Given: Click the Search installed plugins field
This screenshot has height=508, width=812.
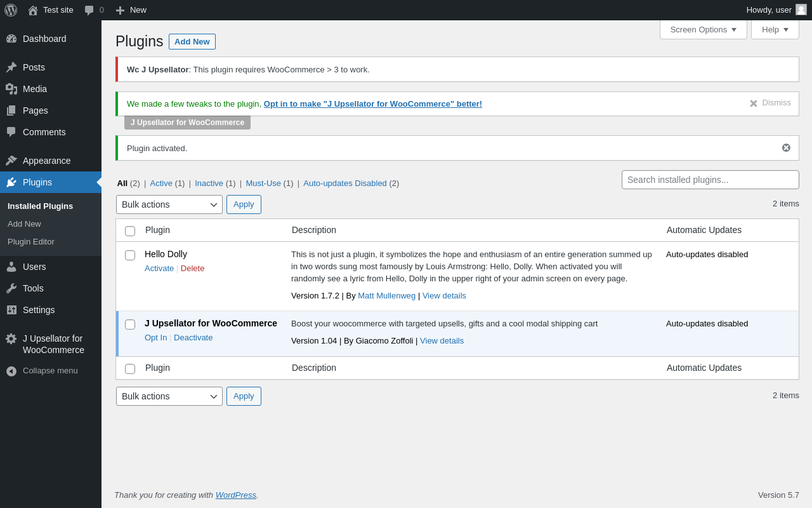Looking at the screenshot, I should tap(710, 180).
